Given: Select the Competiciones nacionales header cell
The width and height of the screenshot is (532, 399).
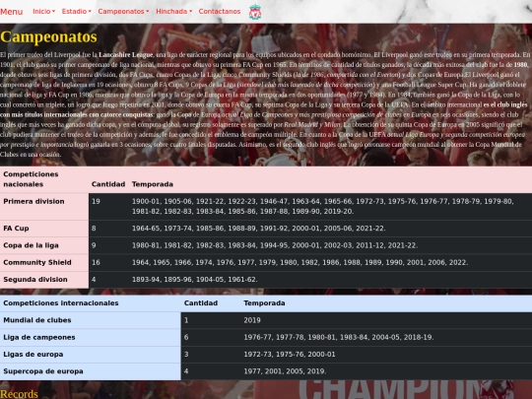Looking at the screenshot, I should tap(44, 179).
